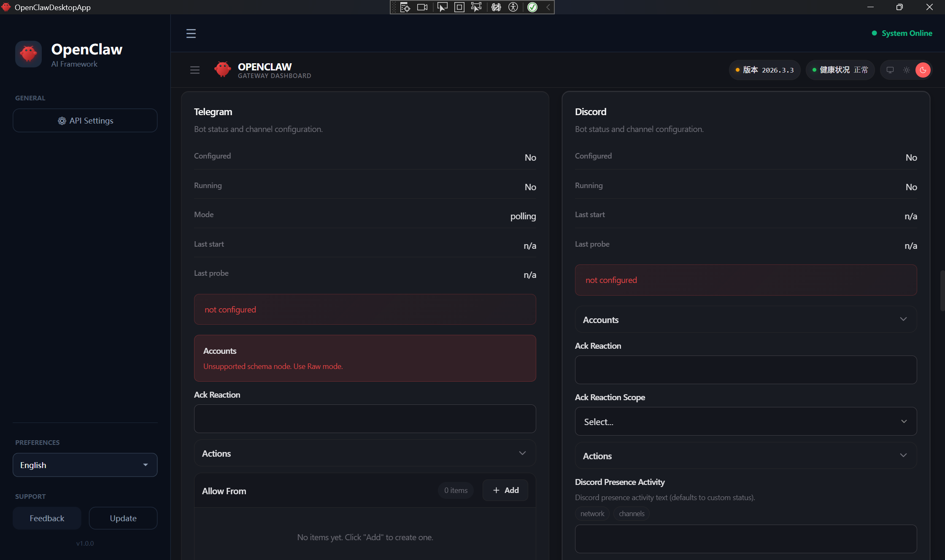Click the Feedback button in the sidebar
This screenshot has height=560, width=945.
pos(47,518)
